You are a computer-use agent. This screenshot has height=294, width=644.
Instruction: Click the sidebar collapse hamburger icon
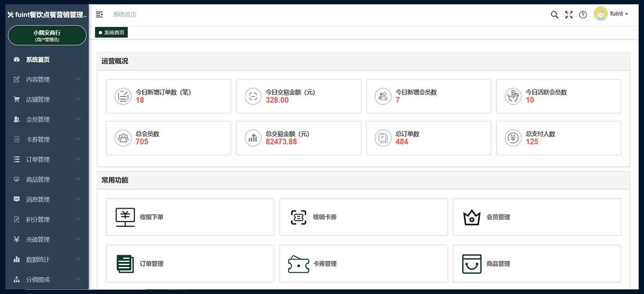99,14
